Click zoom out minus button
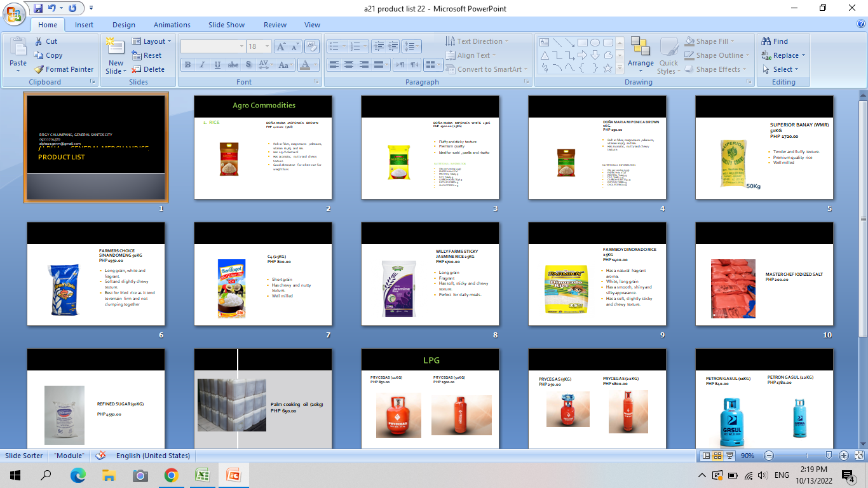Image resolution: width=868 pixels, height=488 pixels. tap(768, 456)
